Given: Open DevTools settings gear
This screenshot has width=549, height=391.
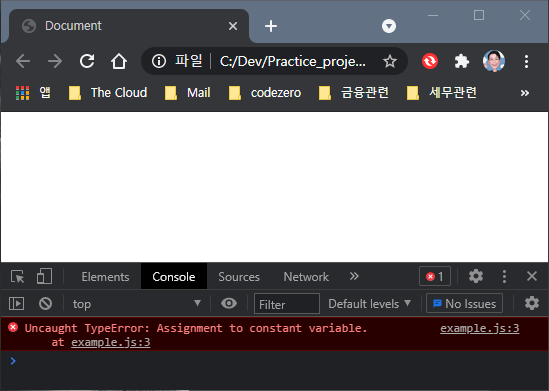Looking at the screenshot, I should [476, 277].
